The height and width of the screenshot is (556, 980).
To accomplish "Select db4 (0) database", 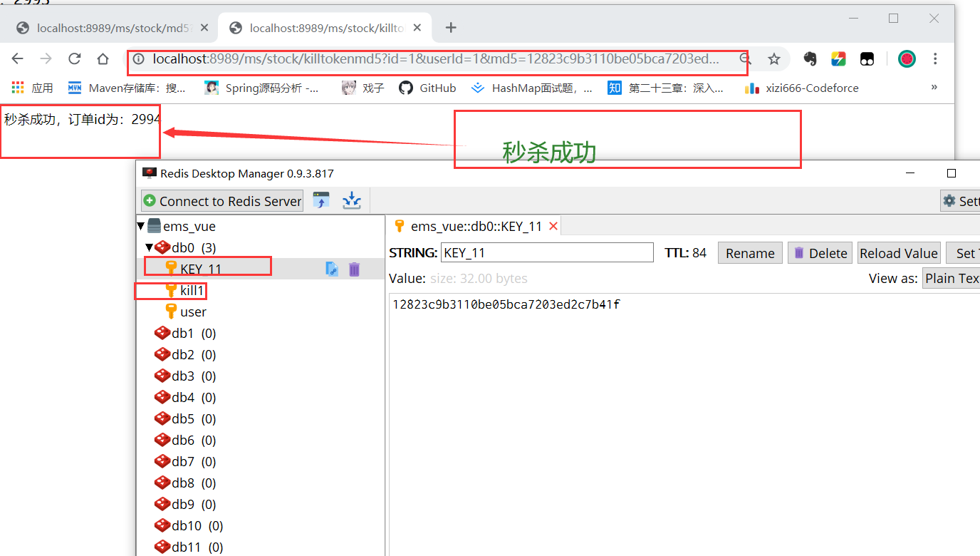I will (x=185, y=397).
